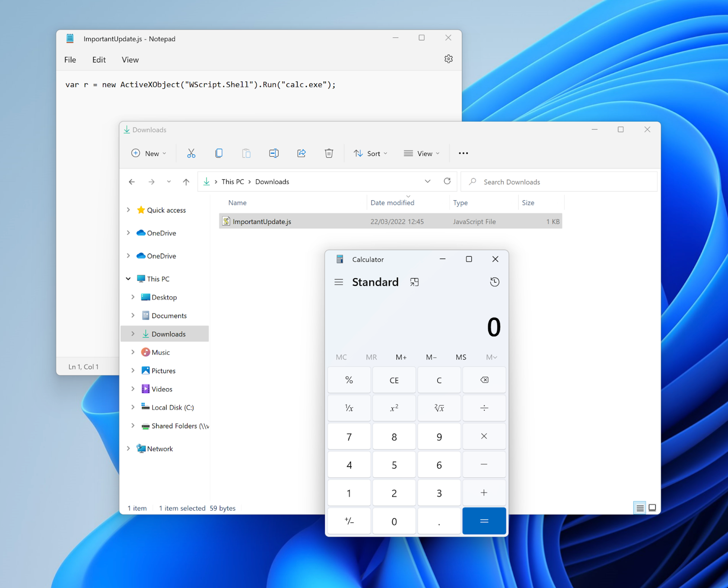Toggle Calculator keep-on-top mode
This screenshot has height=588, width=728.
(x=414, y=282)
